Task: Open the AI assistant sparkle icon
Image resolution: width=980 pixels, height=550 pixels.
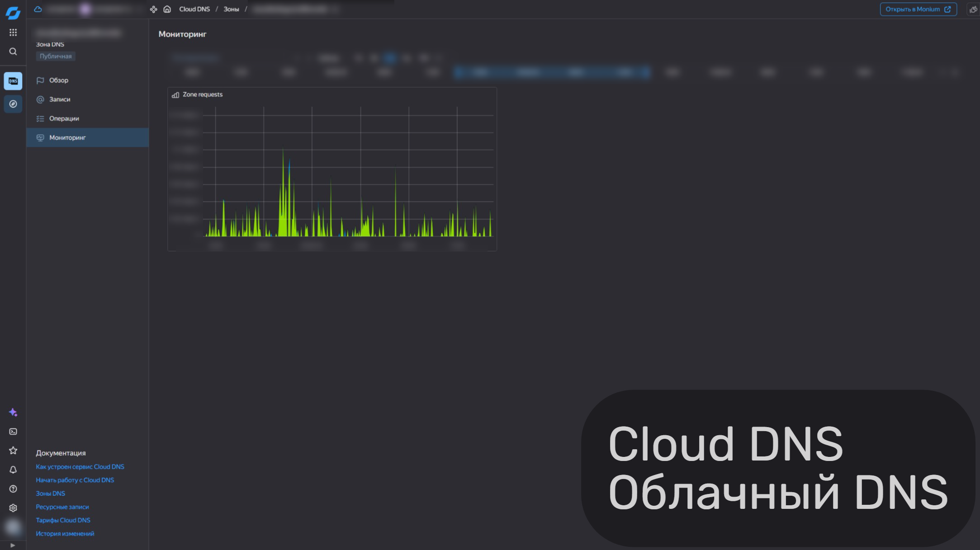Action: (x=13, y=412)
